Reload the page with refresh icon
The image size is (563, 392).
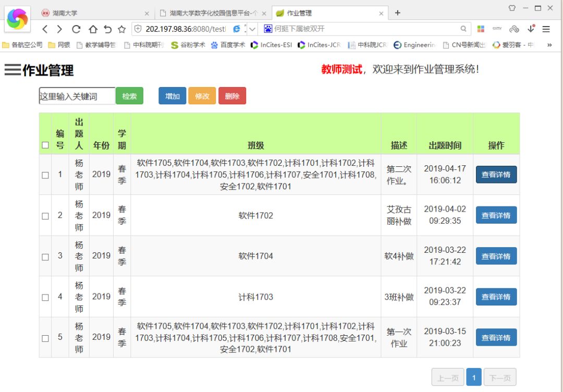(76, 29)
